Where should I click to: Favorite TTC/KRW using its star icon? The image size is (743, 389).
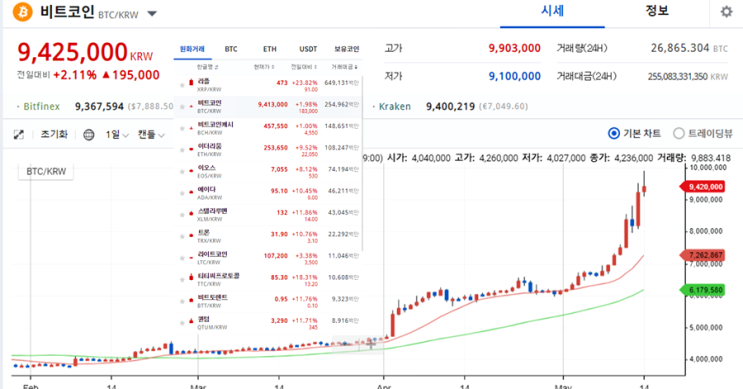(181, 280)
